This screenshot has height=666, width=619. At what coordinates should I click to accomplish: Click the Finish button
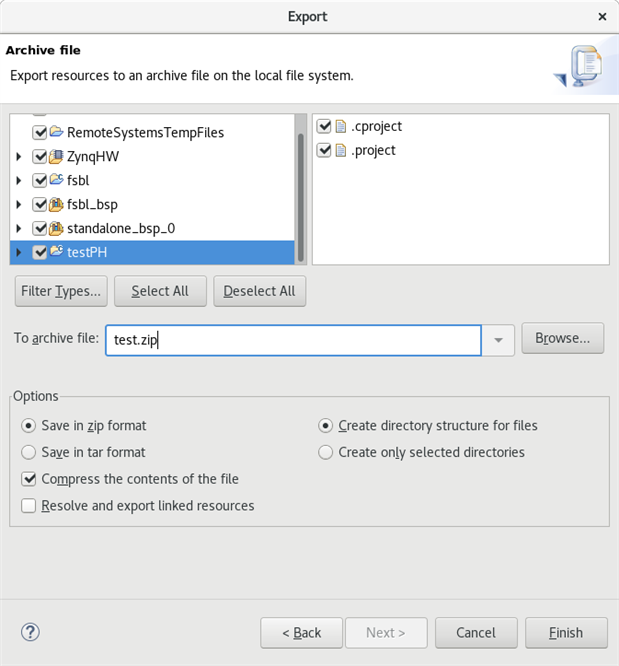565,633
